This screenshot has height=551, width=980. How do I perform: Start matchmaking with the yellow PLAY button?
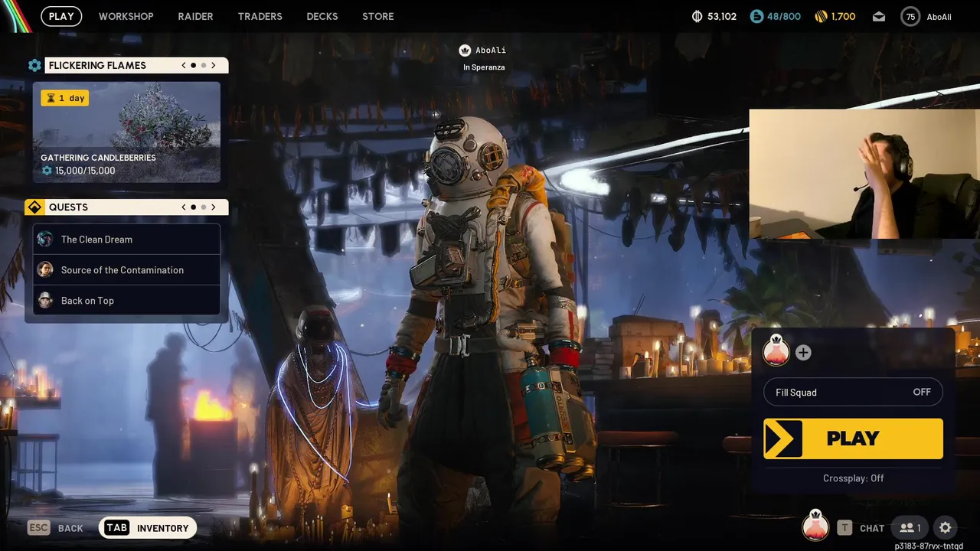tap(853, 439)
